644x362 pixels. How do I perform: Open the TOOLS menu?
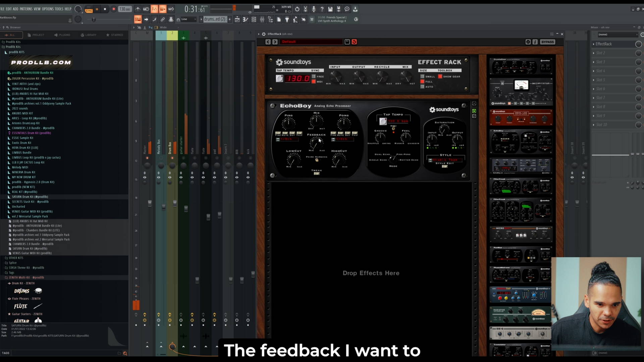tap(59, 9)
